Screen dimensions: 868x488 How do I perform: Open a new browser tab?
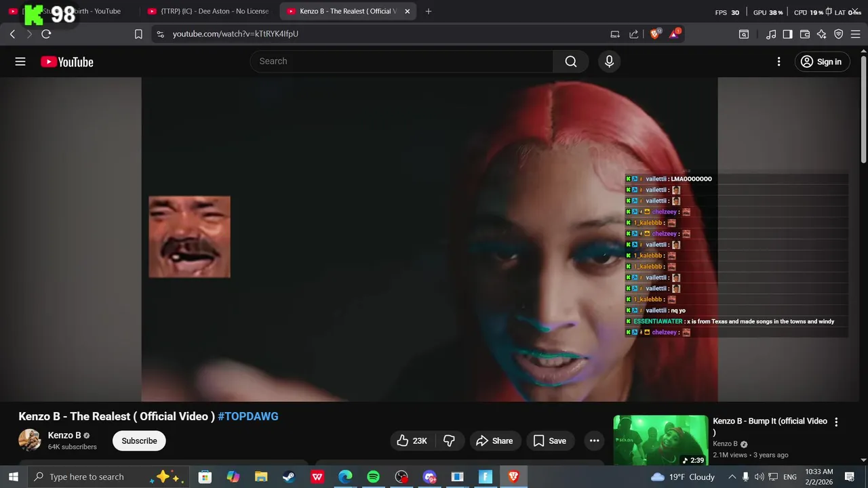428,11
